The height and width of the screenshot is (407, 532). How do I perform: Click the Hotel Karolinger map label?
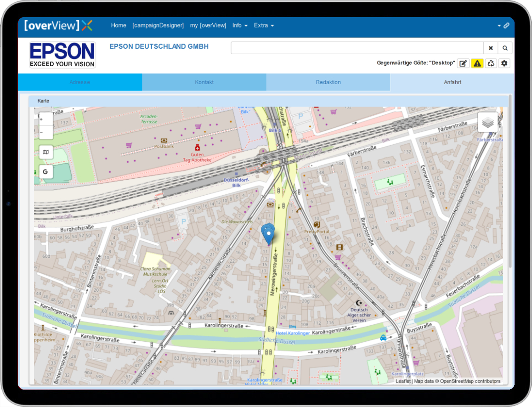tap(293, 333)
